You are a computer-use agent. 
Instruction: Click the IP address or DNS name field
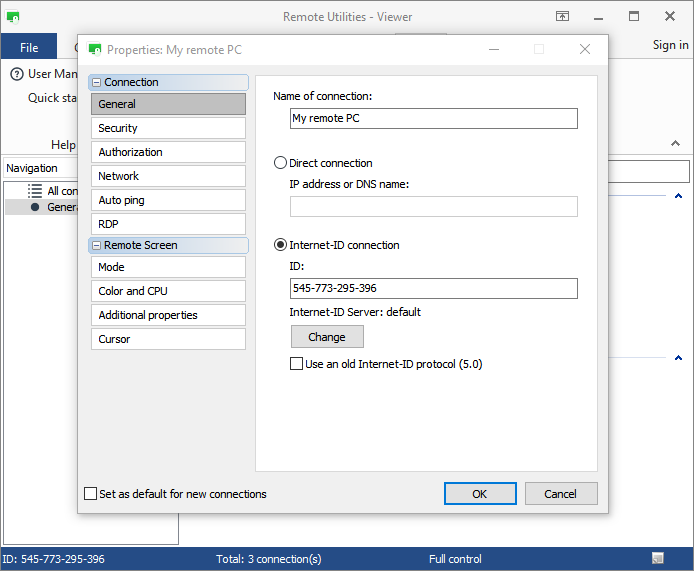[434, 207]
